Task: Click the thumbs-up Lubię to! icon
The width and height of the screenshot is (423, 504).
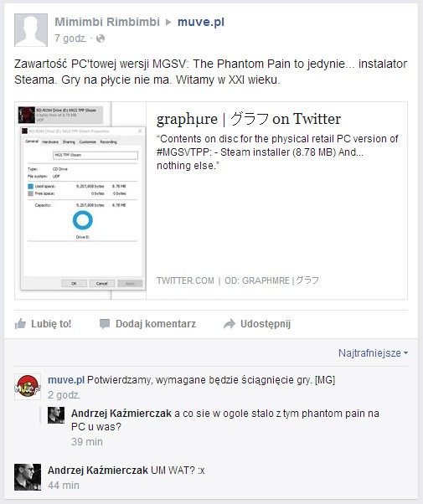Action: click(x=20, y=324)
